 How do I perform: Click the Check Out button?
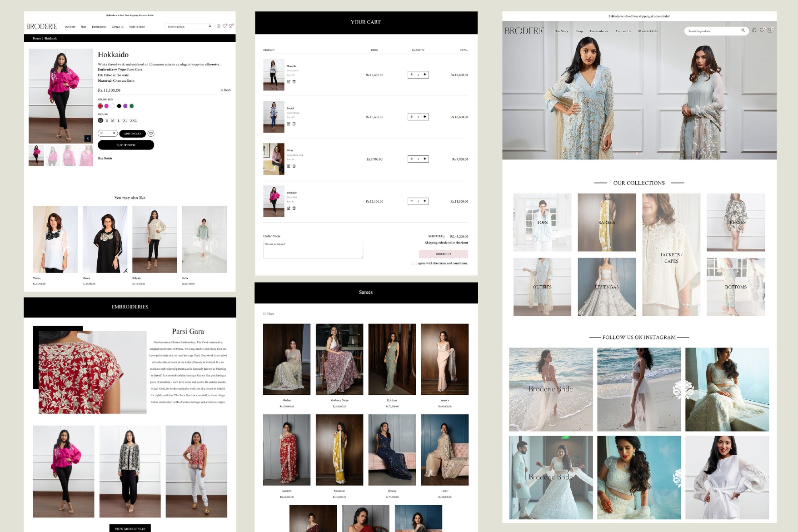click(443, 254)
